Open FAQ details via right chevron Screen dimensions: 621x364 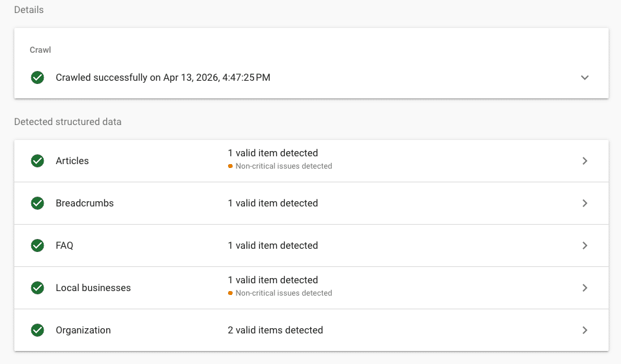[585, 245]
